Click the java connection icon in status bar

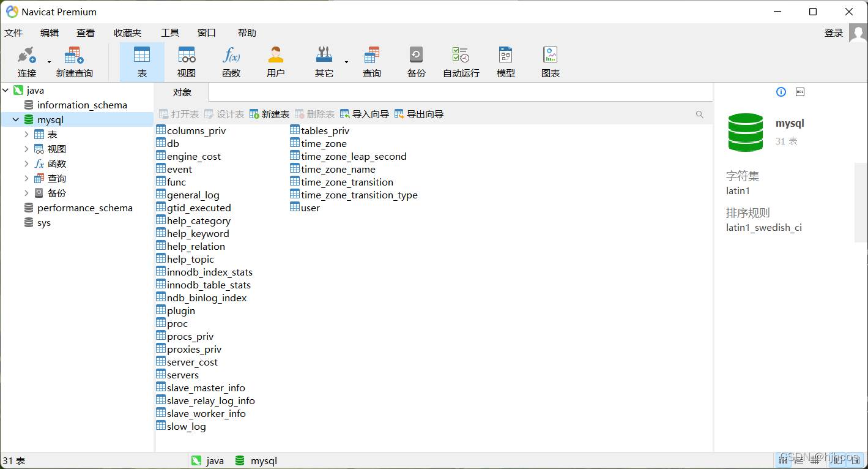(x=196, y=460)
